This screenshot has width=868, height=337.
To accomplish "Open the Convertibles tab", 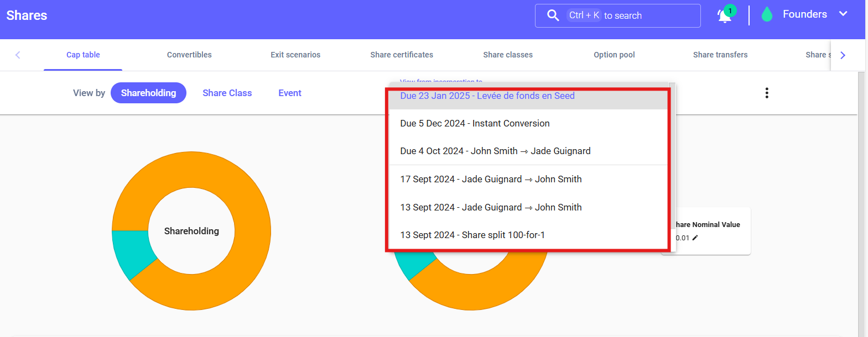I will (x=189, y=55).
